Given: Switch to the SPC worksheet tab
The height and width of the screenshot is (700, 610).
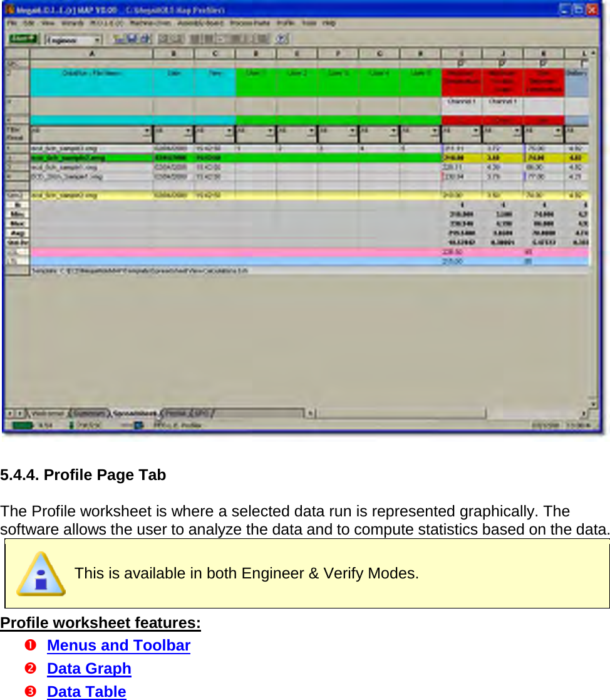Looking at the screenshot, I should [x=202, y=414].
